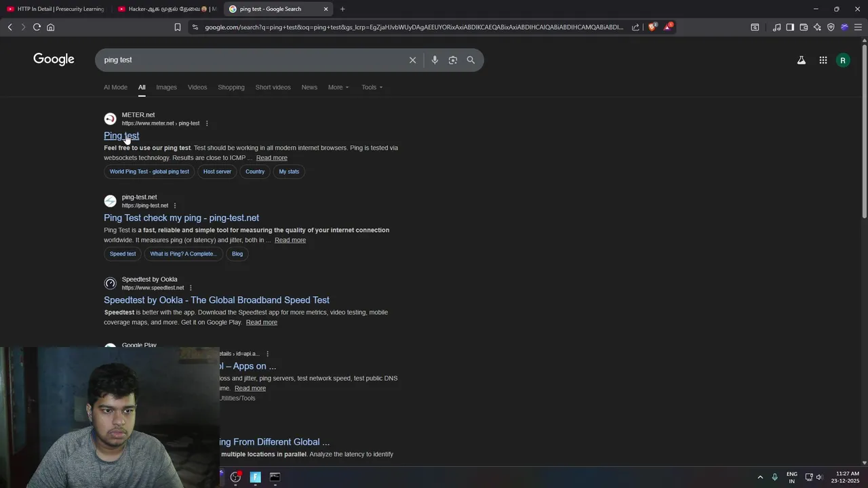Toggle the browser sidebar panel
The width and height of the screenshot is (868, 488).
[x=790, y=27]
